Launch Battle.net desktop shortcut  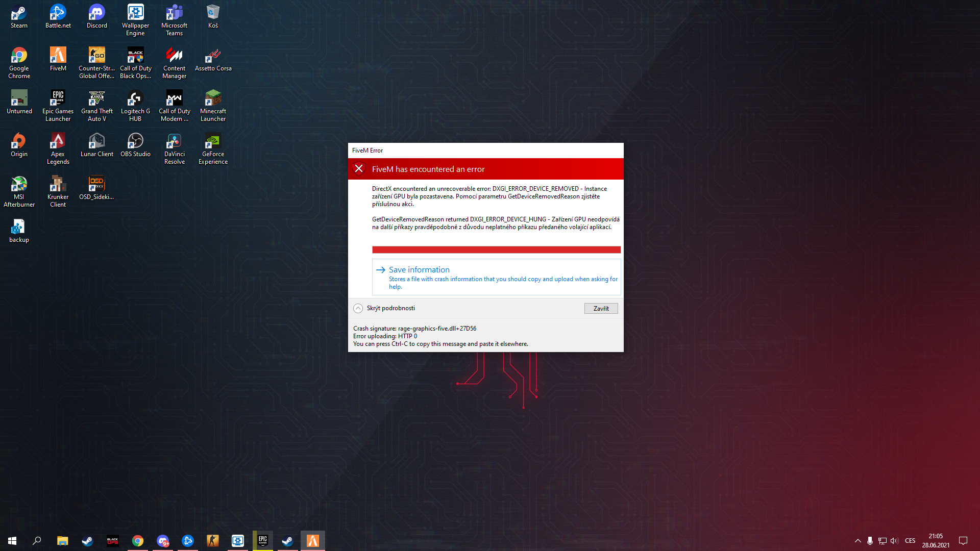click(x=58, y=16)
